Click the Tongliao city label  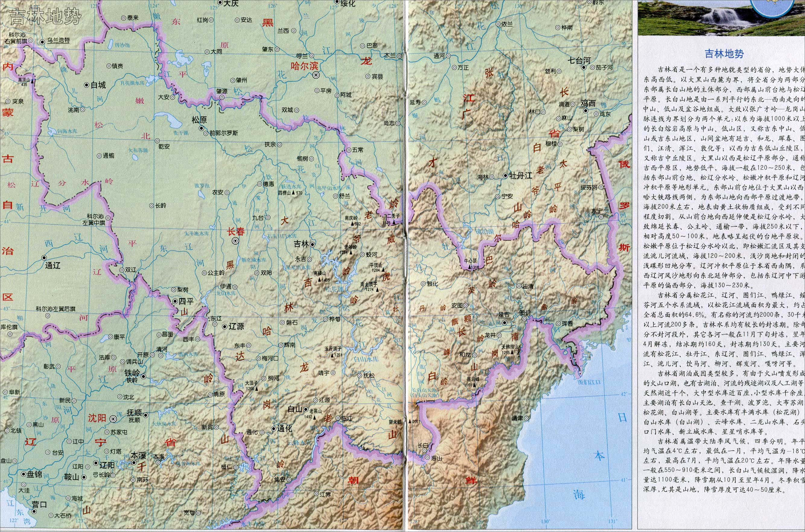(52, 265)
